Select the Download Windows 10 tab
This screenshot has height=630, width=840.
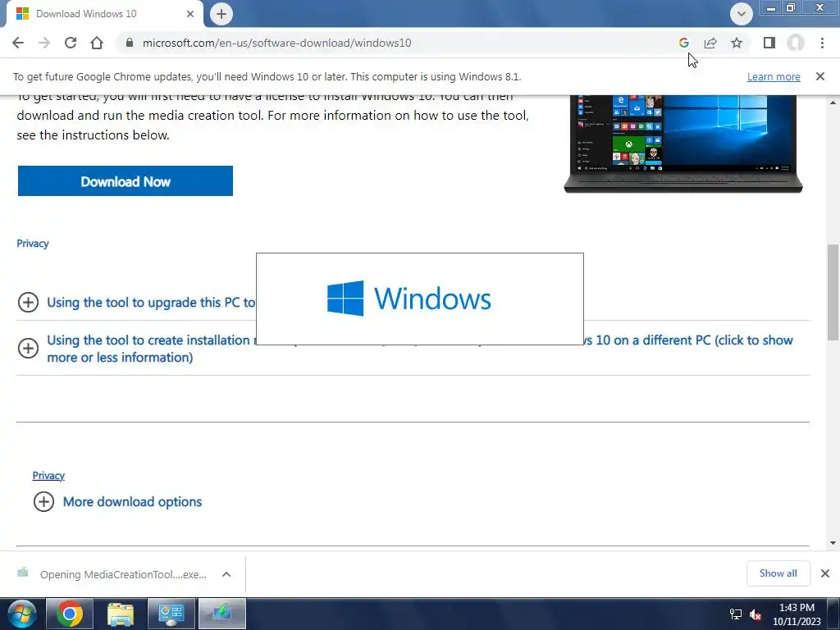coord(104,14)
